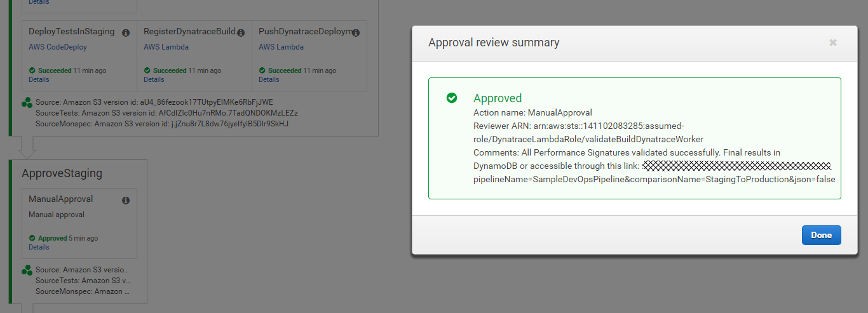Click SourceTests Amazon S3 version id AfCdIZIc0Hu7nRMo
The height and width of the screenshot is (313, 868).
[x=166, y=113]
